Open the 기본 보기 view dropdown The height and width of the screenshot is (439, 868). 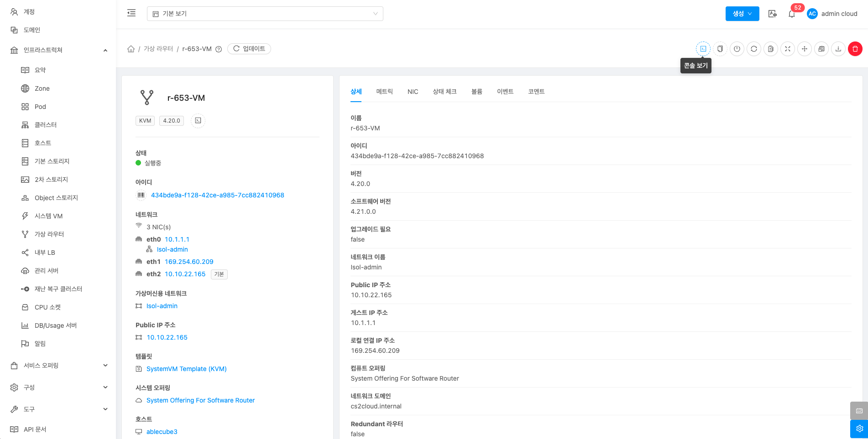coord(265,14)
